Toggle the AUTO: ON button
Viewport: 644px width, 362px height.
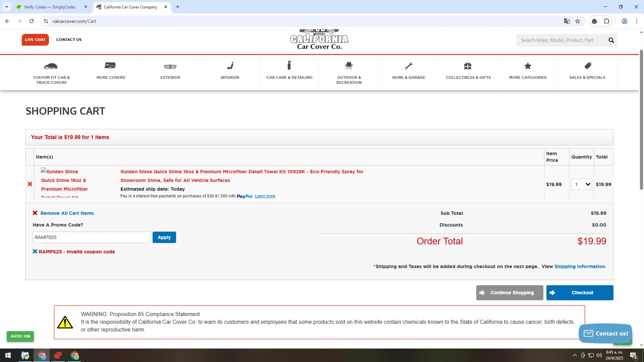point(20,336)
